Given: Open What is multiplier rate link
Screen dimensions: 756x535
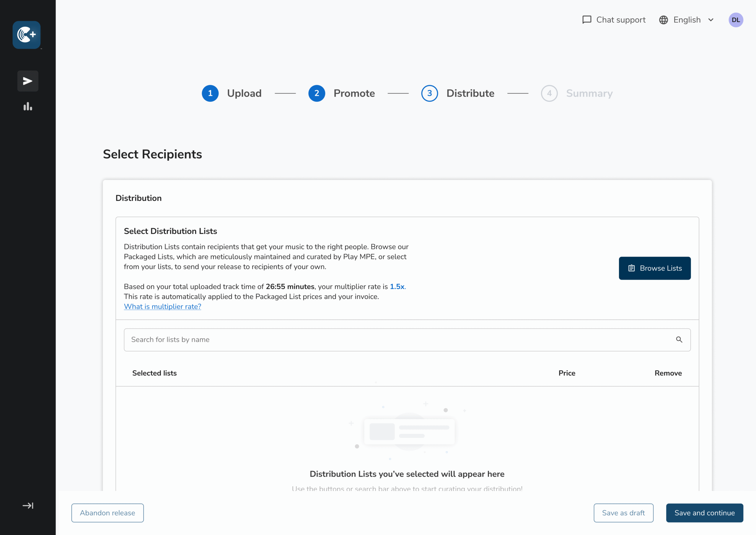Looking at the screenshot, I should pyautogui.click(x=162, y=307).
